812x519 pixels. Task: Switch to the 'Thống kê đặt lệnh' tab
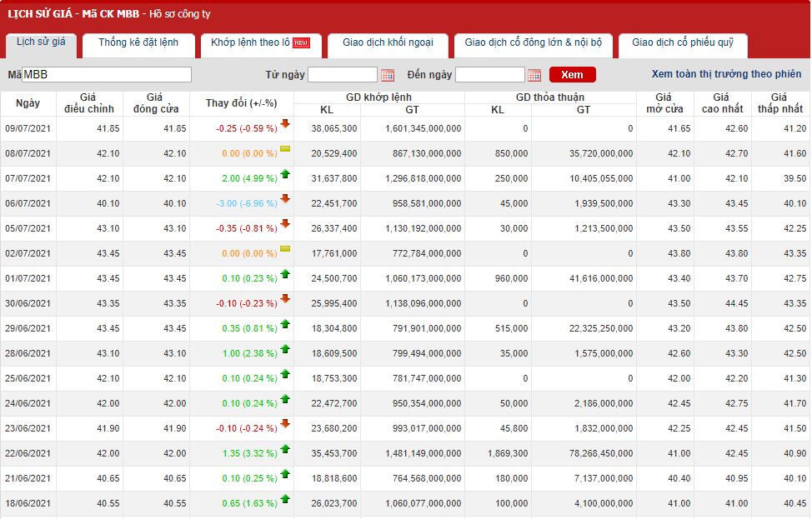(x=138, y=42)
